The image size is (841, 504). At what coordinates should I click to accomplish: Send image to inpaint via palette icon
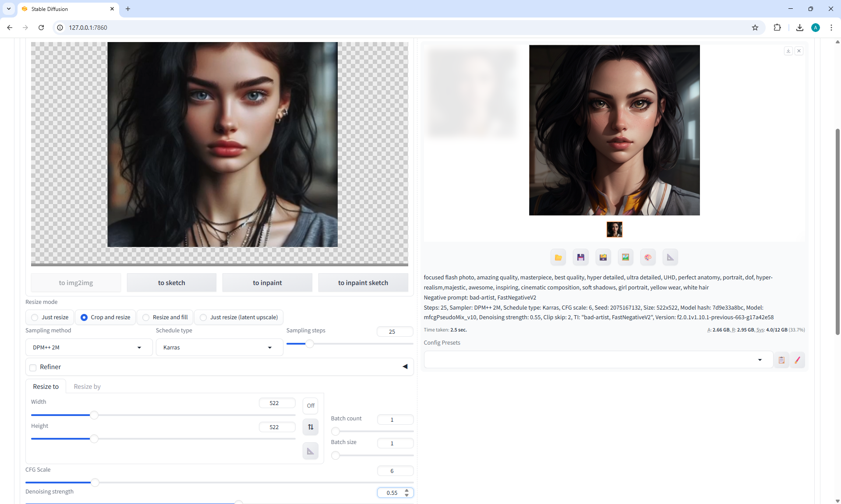(x=648, y=257)
